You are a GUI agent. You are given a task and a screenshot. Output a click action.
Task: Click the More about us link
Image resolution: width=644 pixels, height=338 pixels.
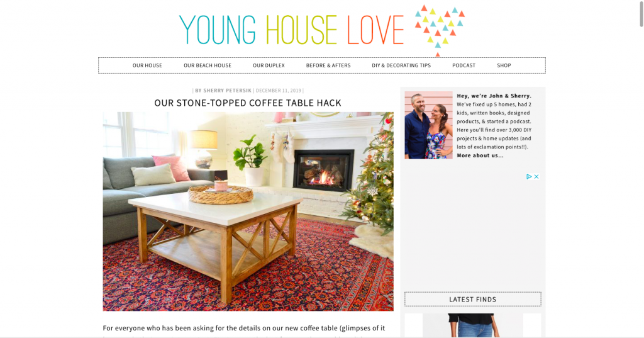(480, 155)
